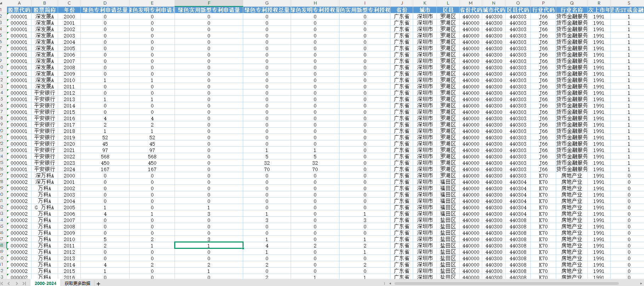Jump to the last sheet with the navigation arrow
Screen dimensions: 644x286
click(x=24, y=284)
